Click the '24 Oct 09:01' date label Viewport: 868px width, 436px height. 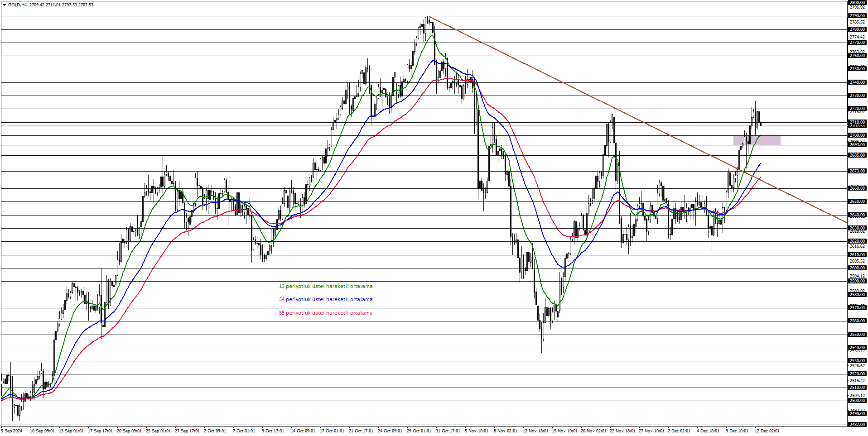click(x=390, y=431)
